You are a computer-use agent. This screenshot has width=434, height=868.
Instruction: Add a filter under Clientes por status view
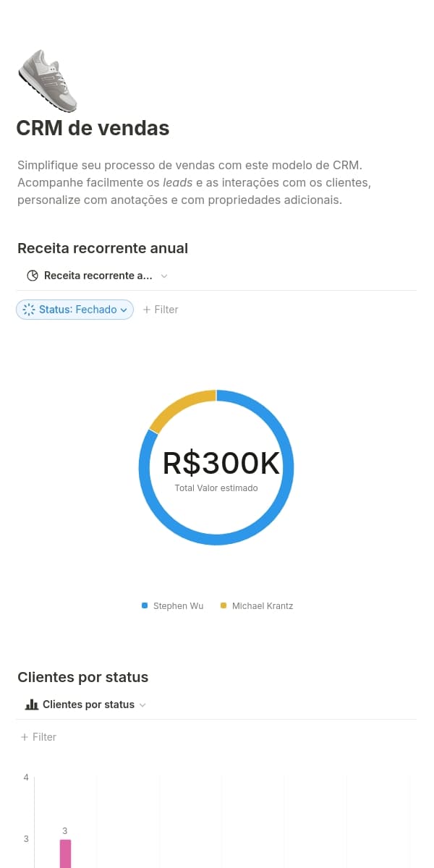point(38,737)
